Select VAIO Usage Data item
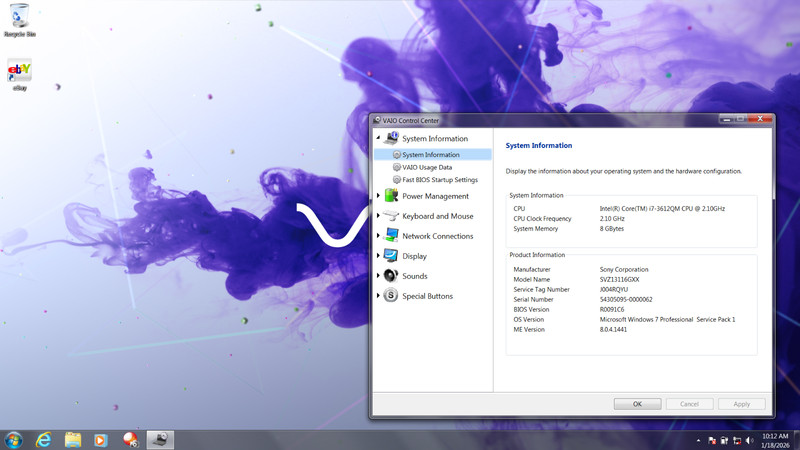The width and height of the screenshot is (800, 450). click(427, 167)
